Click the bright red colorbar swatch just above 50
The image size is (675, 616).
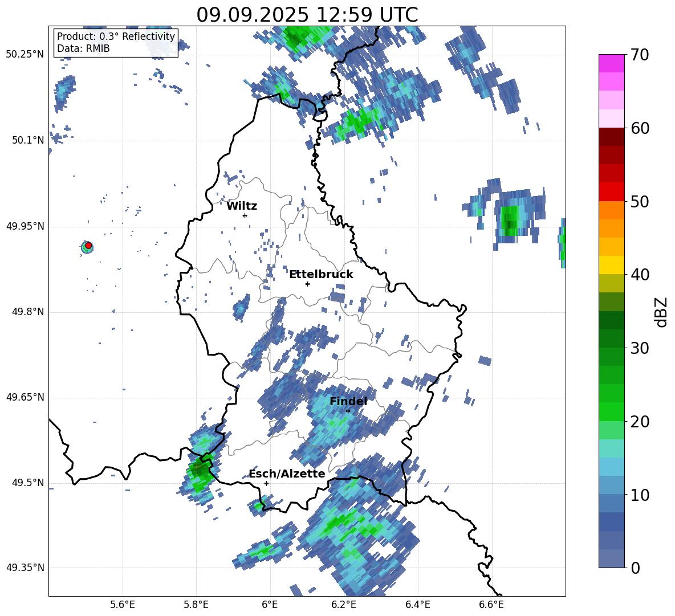click(x=611, y=192)
